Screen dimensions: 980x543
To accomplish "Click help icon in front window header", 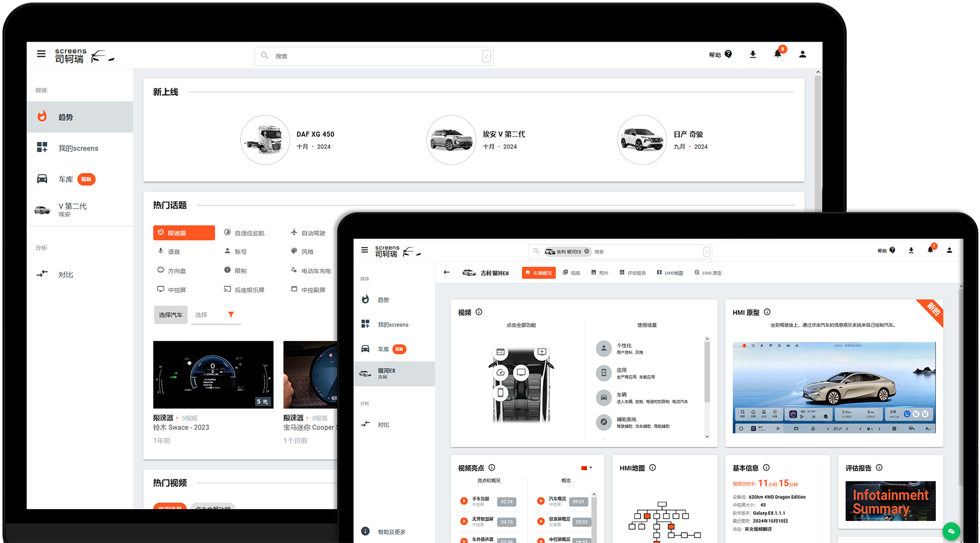I will [x=892, y=250].
